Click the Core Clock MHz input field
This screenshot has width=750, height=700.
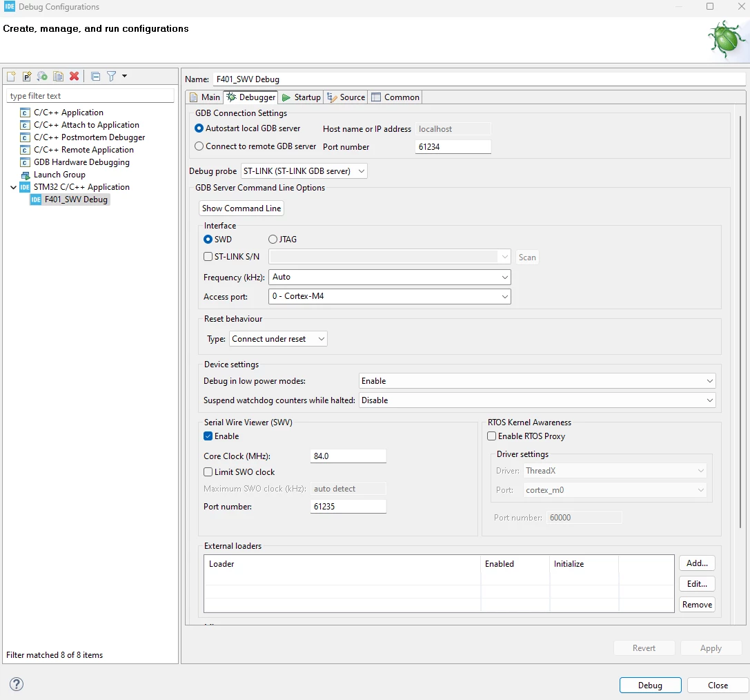pos(348,456)
